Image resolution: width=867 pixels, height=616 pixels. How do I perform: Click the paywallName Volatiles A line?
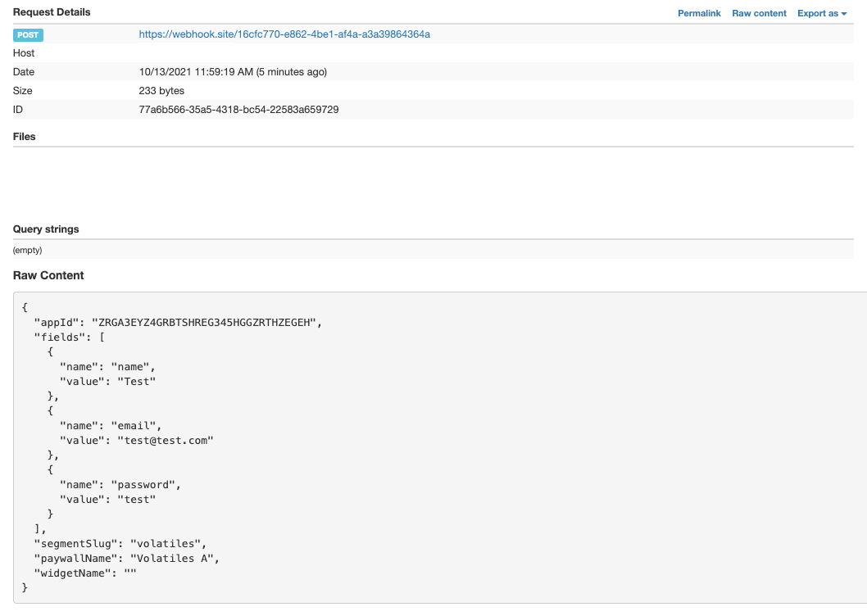127,558
